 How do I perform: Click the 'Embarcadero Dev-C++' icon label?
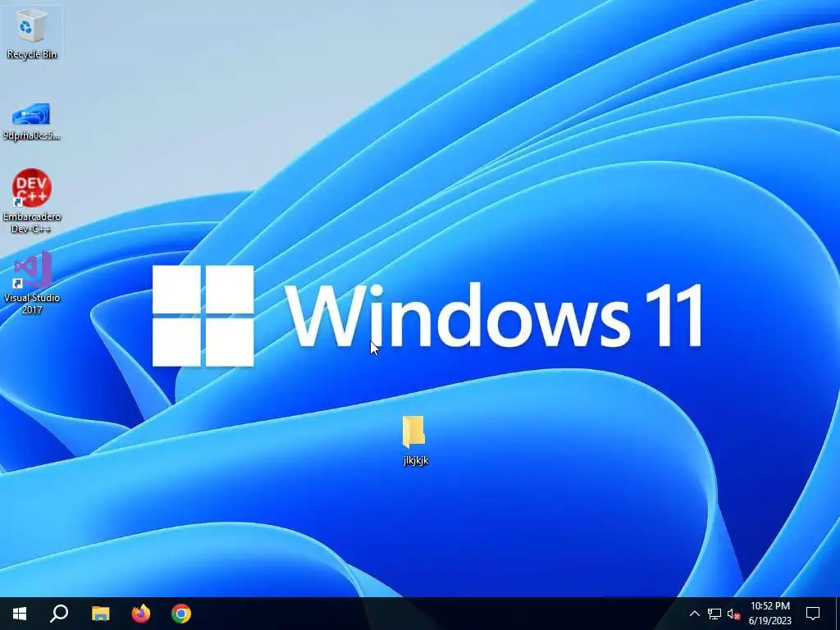[32, 223]
